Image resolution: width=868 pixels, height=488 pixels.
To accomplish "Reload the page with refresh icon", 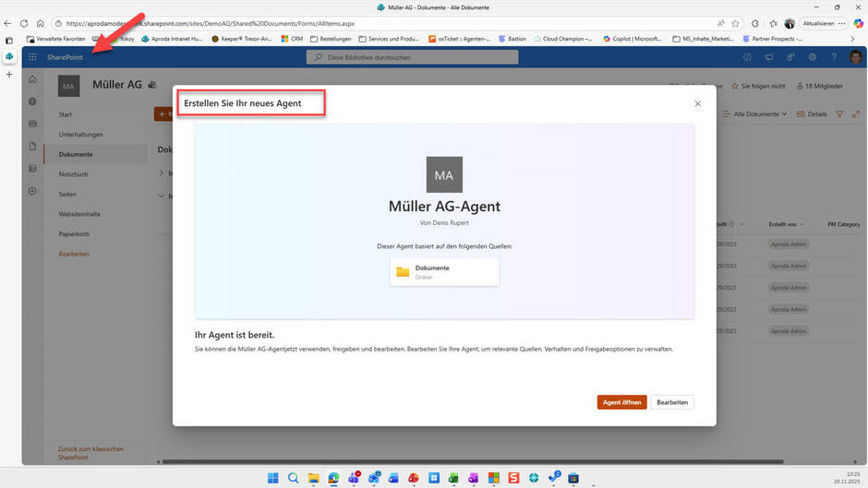I will pos(24,23).
